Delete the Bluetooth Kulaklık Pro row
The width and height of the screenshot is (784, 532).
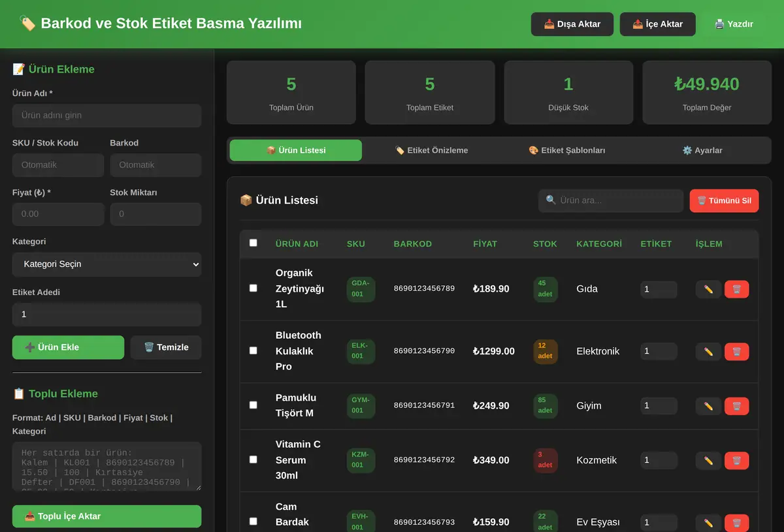736,352
